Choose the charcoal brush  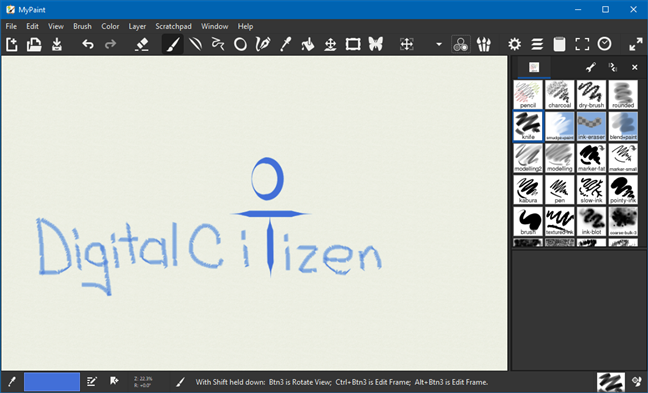(x=560, y=95)
